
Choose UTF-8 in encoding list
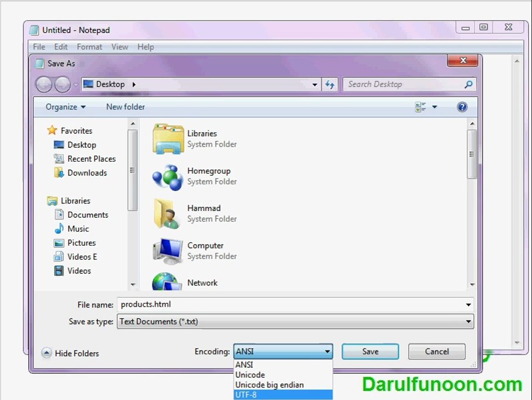283,394
